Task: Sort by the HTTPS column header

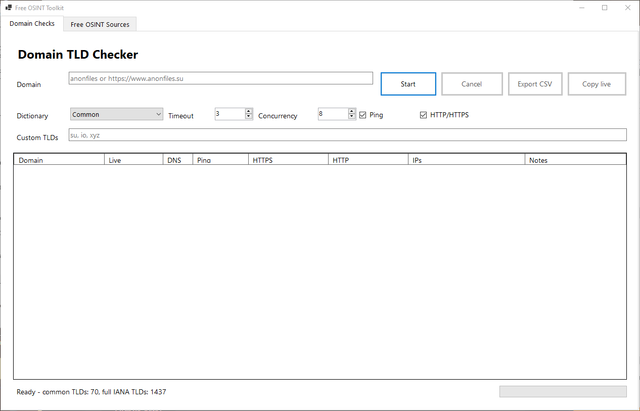Action: coord(288,160)
